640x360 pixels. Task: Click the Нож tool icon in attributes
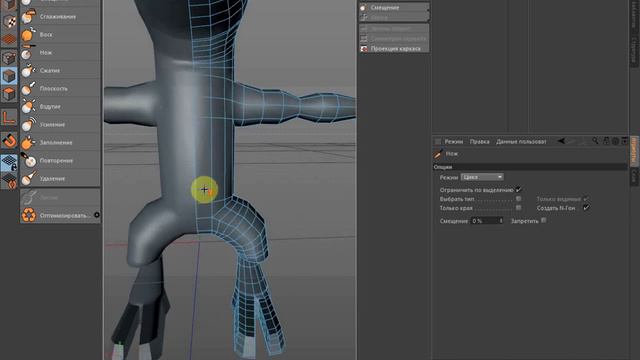[x=438, y=154]
